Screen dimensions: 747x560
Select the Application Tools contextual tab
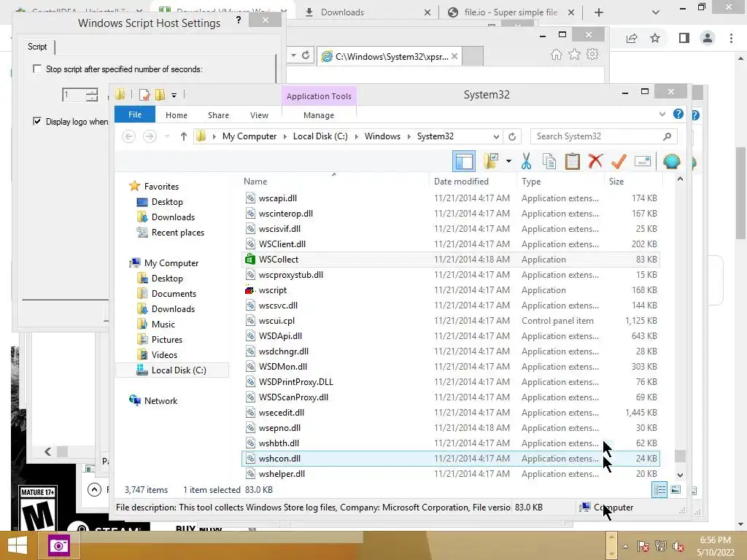319,96
